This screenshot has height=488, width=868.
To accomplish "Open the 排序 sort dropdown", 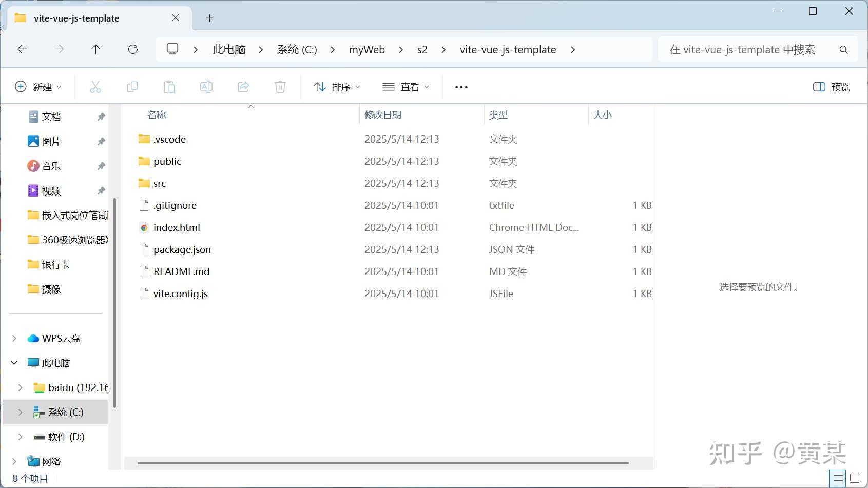I will point(336,86).
